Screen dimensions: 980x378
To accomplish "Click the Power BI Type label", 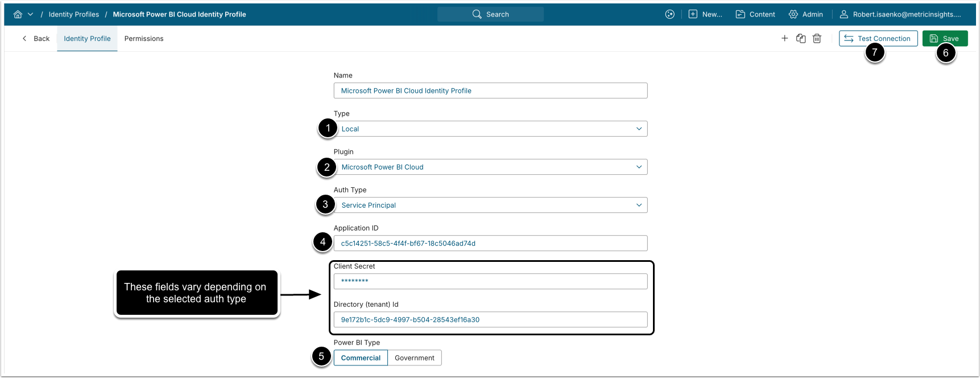I will (x=357, y=342).
